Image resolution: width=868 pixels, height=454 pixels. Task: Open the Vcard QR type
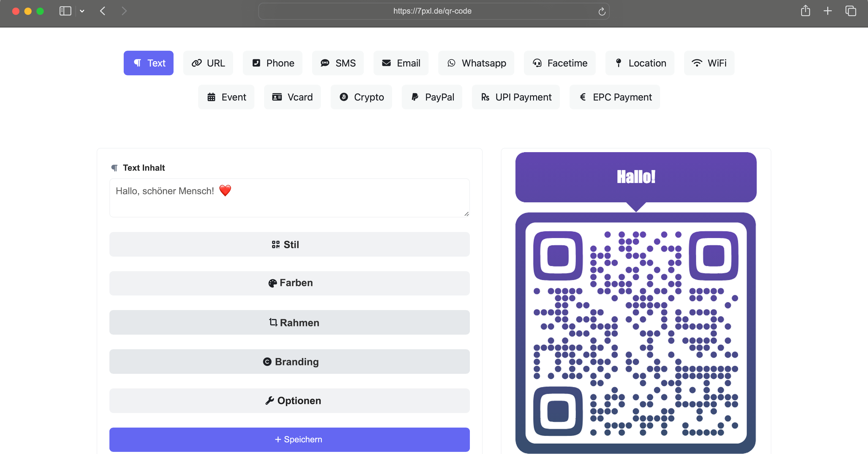pyautogui.click(x=292, y=97)
